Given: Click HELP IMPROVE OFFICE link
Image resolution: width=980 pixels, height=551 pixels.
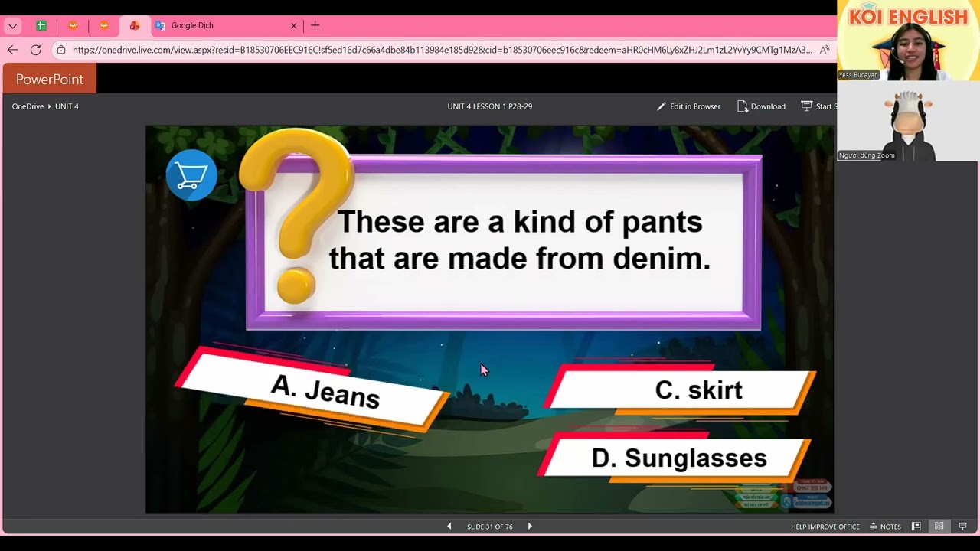Looking at the screenshot, I should [x=825, y=527].
